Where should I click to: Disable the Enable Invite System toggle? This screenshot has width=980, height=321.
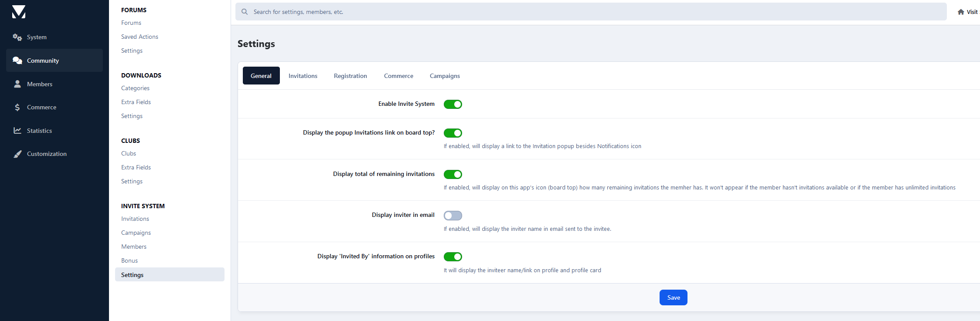click(x=453, y=104)
